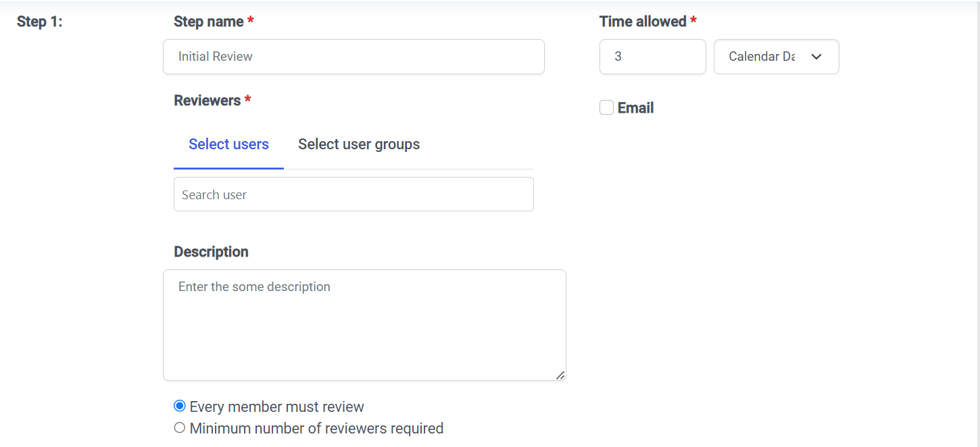Focus the Description text area

[x=364, y=325]
